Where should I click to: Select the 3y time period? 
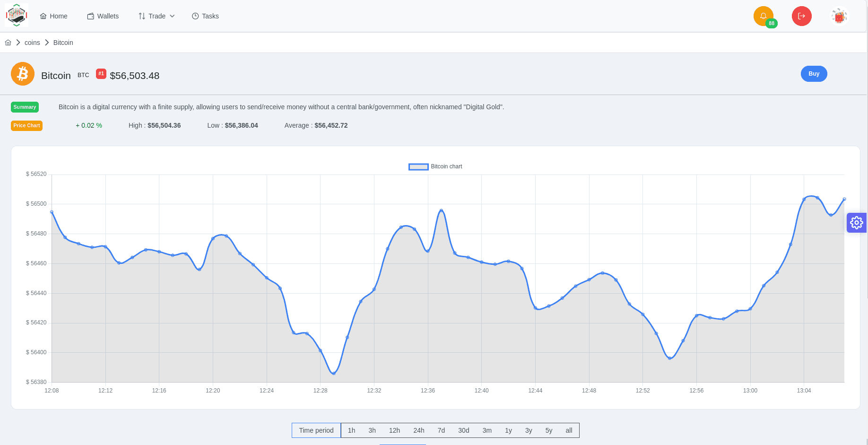click(529, 430)
